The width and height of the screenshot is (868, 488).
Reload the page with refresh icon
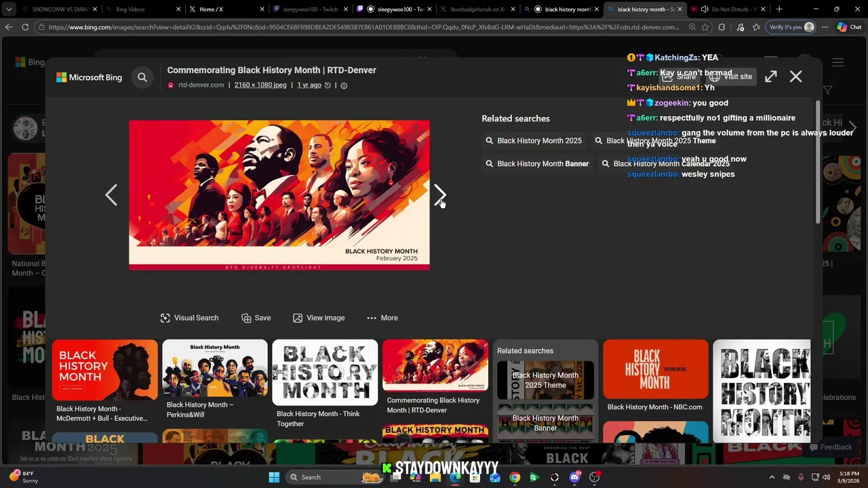(26, 27)
